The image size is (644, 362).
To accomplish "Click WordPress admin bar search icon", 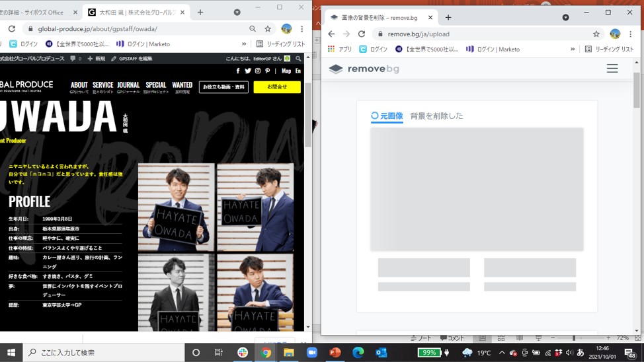I will [x=298, y=59].
